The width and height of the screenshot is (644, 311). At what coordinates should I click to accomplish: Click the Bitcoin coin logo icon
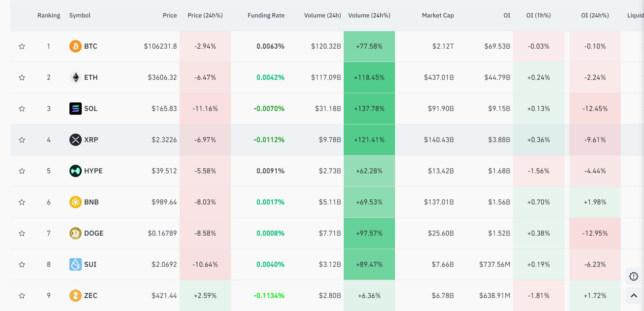[75, 46]
